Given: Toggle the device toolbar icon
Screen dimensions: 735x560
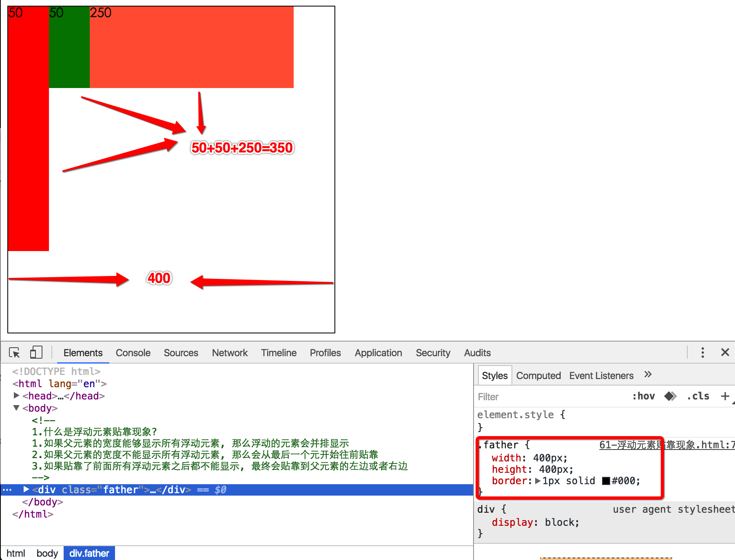Looking at the screenshot, I should tap(36, 353).
